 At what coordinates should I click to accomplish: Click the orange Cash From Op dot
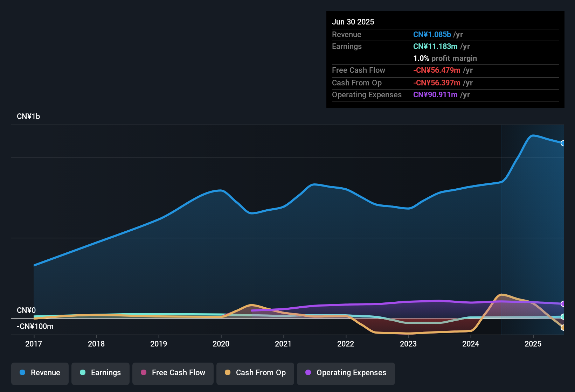coord(228,372)
